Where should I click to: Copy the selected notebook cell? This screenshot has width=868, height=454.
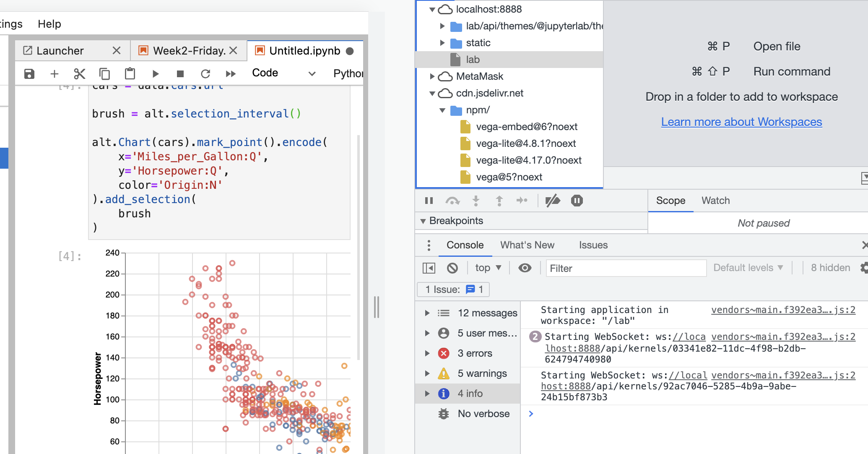coord(104,73)
